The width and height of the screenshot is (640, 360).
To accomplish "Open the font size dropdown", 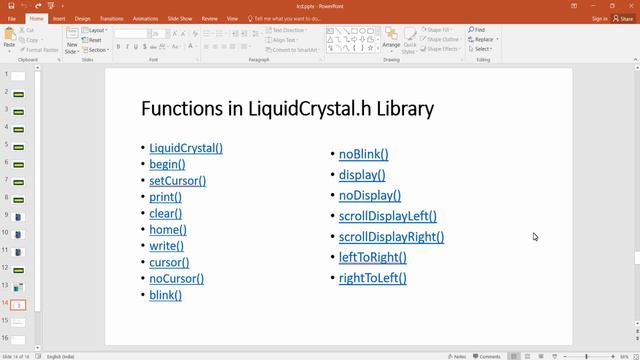I will [x=168, y=34].
